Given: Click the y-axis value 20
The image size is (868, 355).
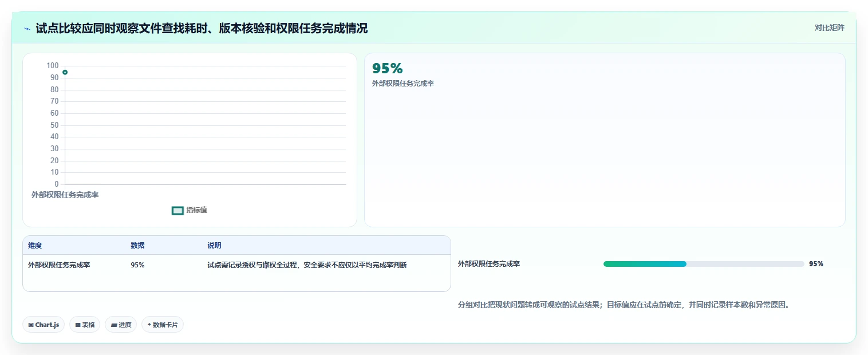Looking at the screenshot, I should pos(54,161).
